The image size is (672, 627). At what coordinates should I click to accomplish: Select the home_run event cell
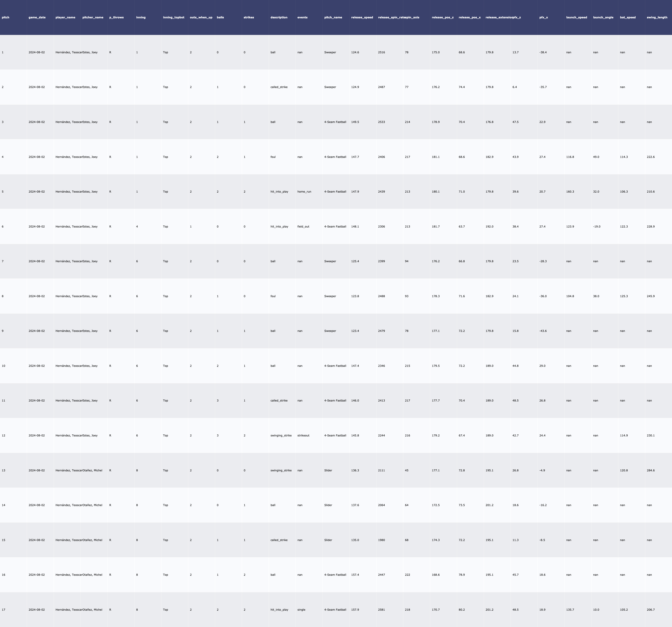pos(304,192)
